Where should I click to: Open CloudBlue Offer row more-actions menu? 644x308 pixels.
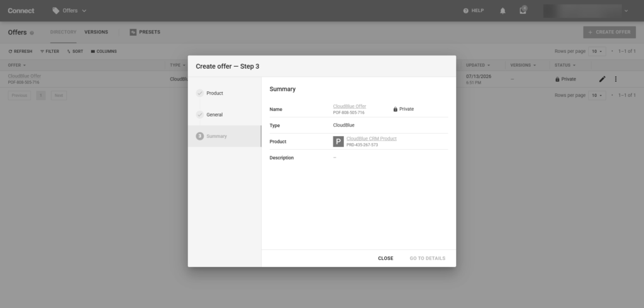(x=615, y=79)
